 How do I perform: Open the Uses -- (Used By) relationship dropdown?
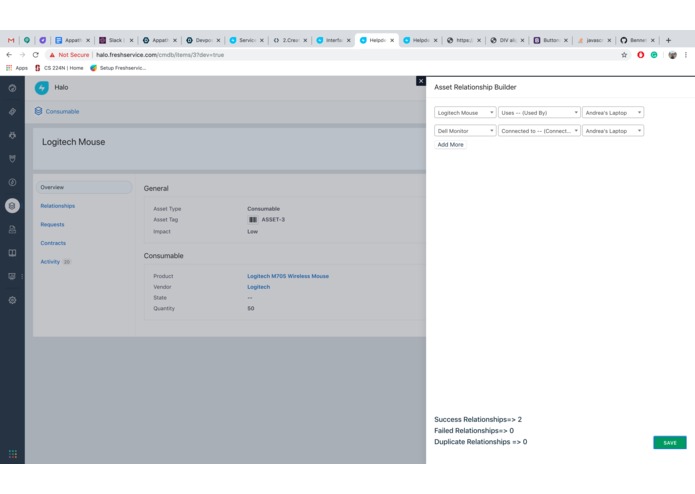click(x=539, y=113)
